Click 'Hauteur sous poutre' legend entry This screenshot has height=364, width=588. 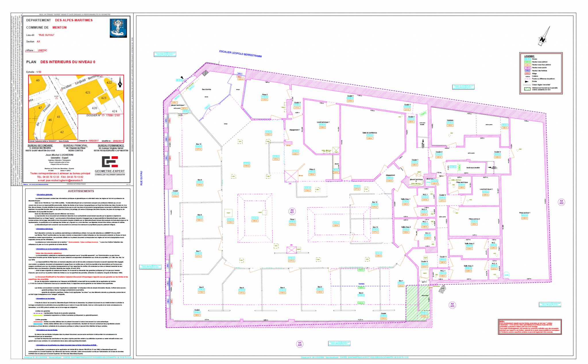pyautogui.click(x=539, y=68)
